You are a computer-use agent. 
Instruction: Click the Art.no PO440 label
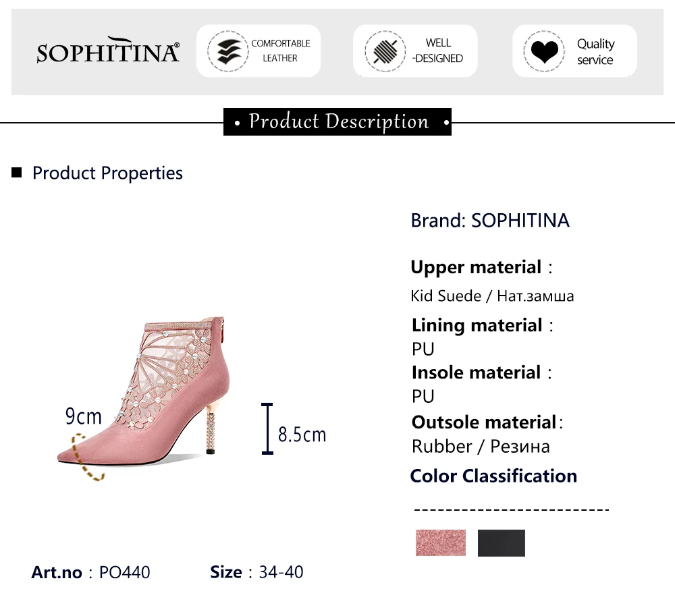click(91, 573)
